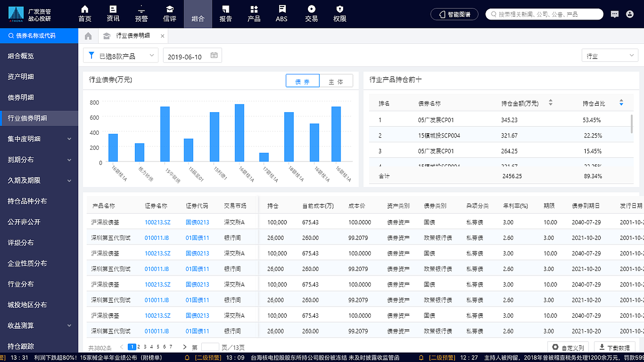Click the top-ten table vertical scrollbar
Image resolution: width=644 pixels, height=362 pixels.
point(632,124)
